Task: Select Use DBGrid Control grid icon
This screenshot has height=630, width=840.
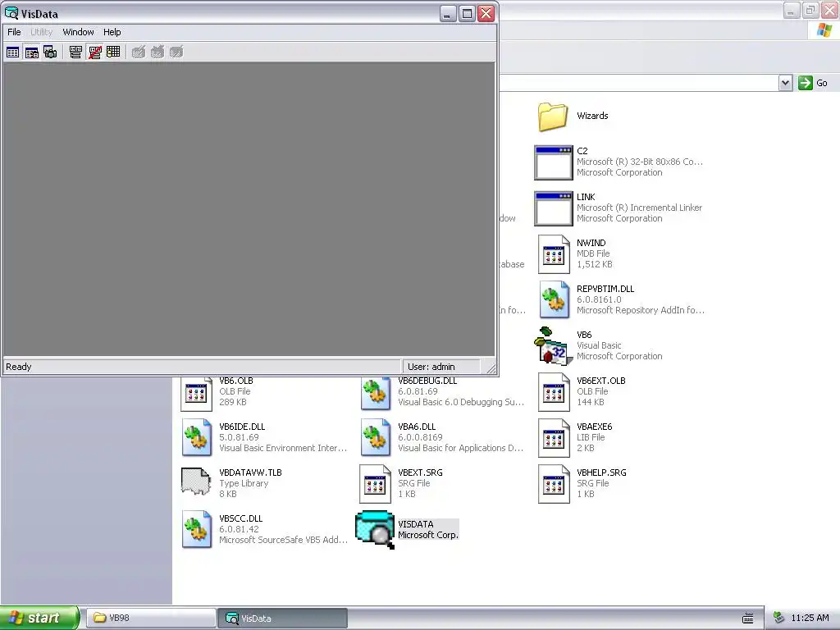Action: 113,52
